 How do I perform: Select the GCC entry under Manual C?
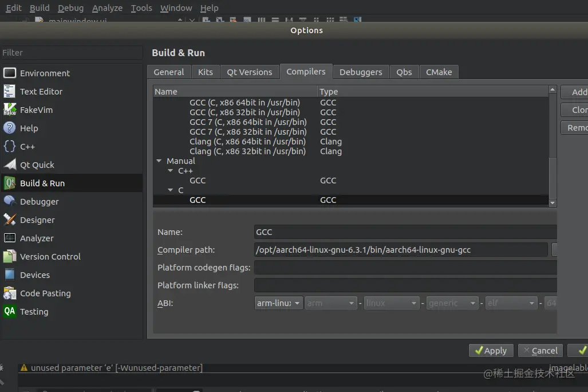click(350, 200)
